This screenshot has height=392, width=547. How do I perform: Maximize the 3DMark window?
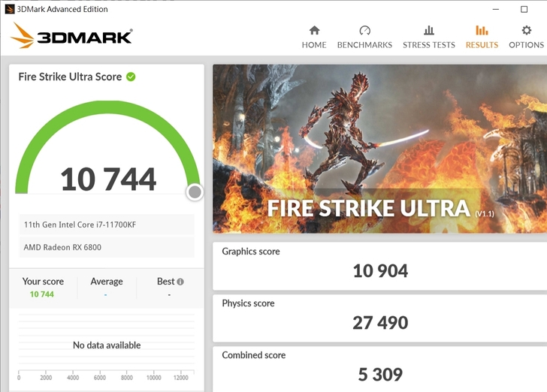coord(524,9)
